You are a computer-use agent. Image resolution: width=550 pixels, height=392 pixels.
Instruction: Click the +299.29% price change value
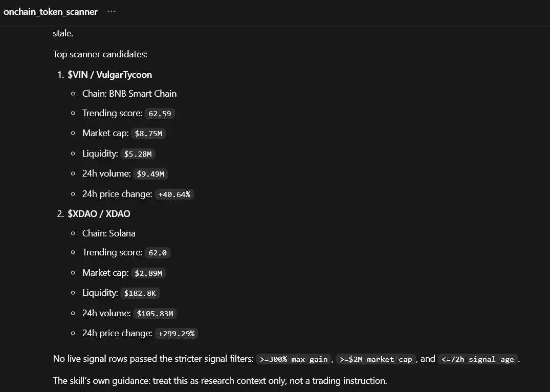coord(177,333)
